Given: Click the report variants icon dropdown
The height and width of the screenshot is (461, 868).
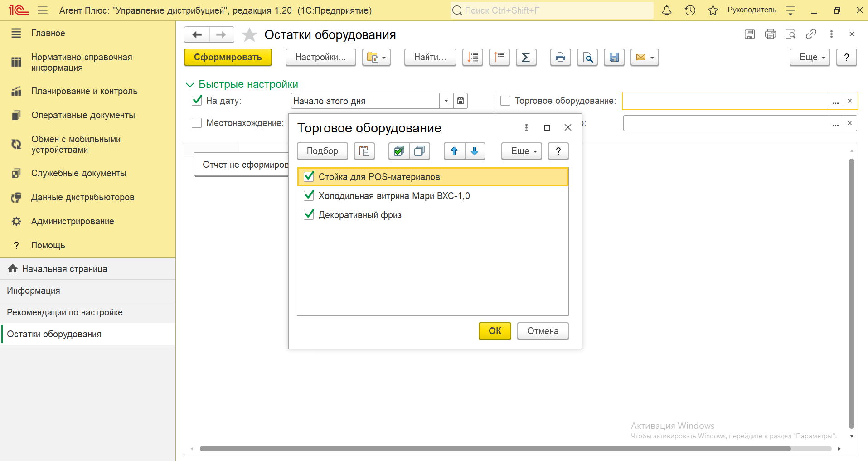Looking at the screenshot, I should (376, 57).
